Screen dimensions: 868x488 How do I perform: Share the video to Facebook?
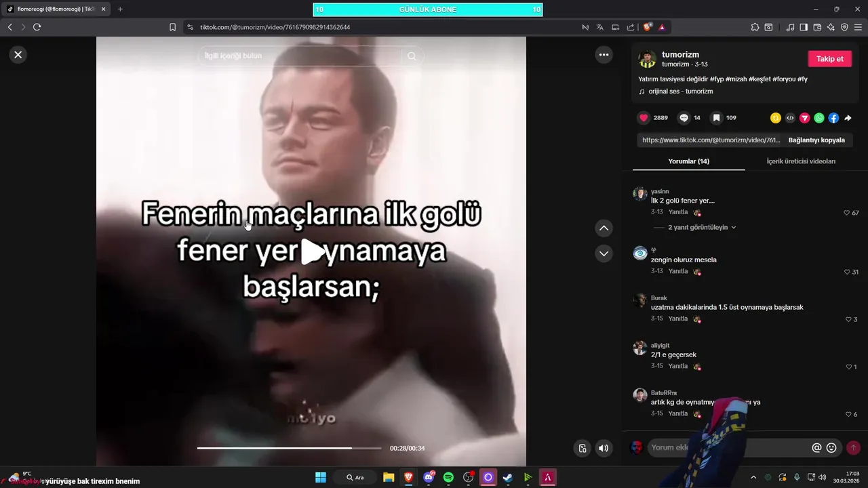point(833,118)
